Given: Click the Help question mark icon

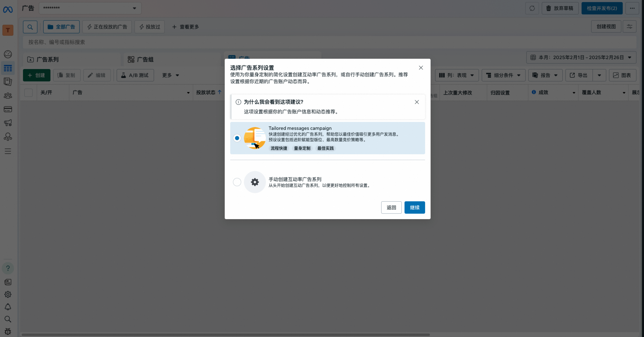Looking at the screenshot, I should point(8,268).
